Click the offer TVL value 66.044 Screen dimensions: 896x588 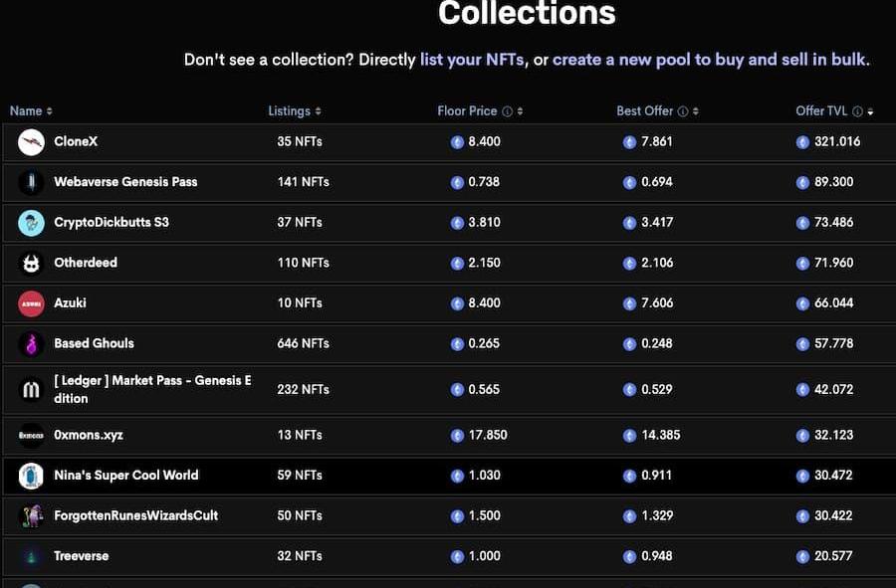[x=833, y=303]
